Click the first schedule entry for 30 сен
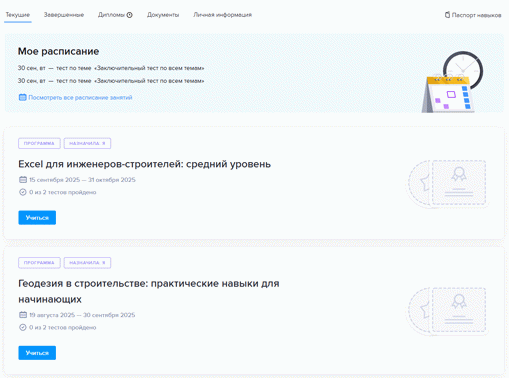The width and height of the screenshot is (509, 378). pyautogui.click(x=111, y=68)
